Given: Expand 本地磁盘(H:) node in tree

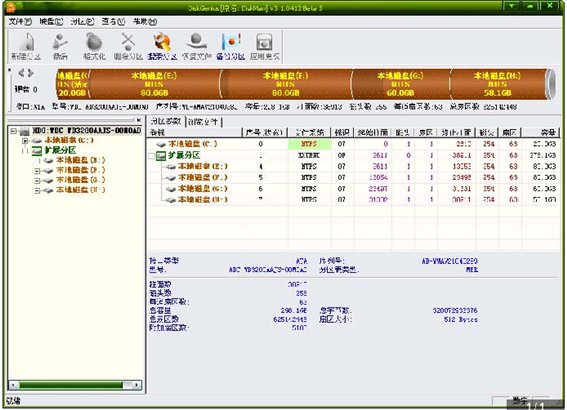Looking at the screenshot, I should [x=37, y=190].
